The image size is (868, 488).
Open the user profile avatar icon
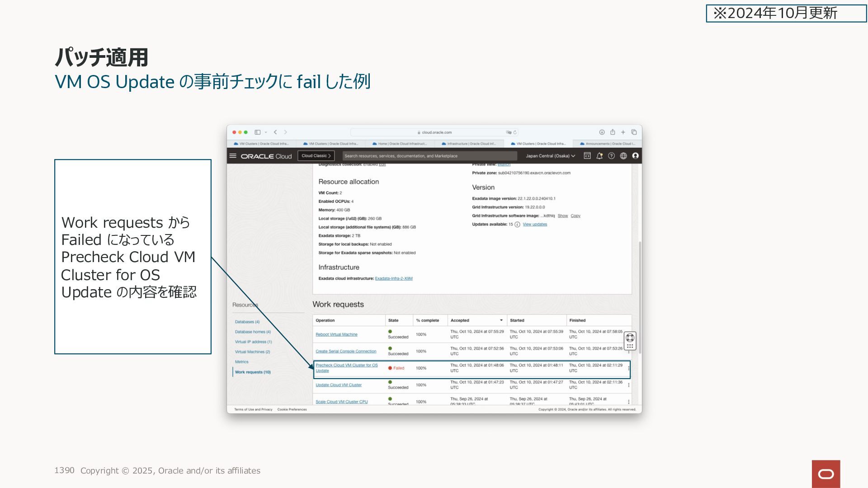click(x=635, y=156)
